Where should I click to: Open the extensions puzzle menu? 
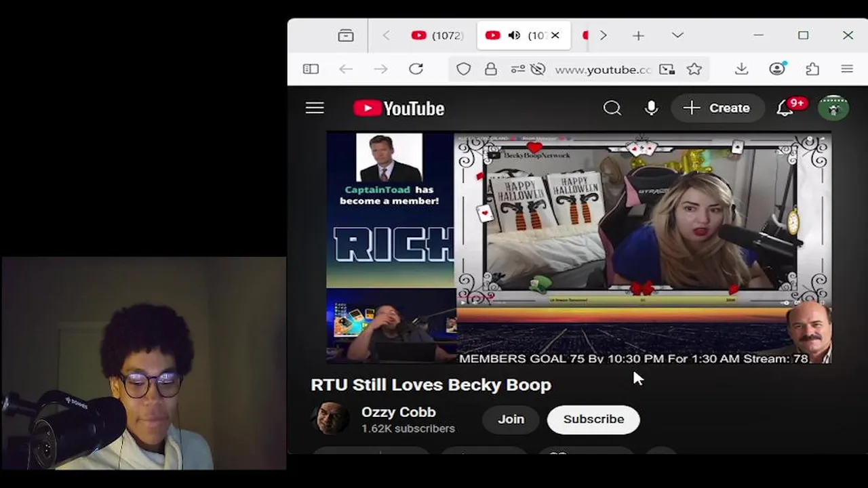[x=812, y=69]
